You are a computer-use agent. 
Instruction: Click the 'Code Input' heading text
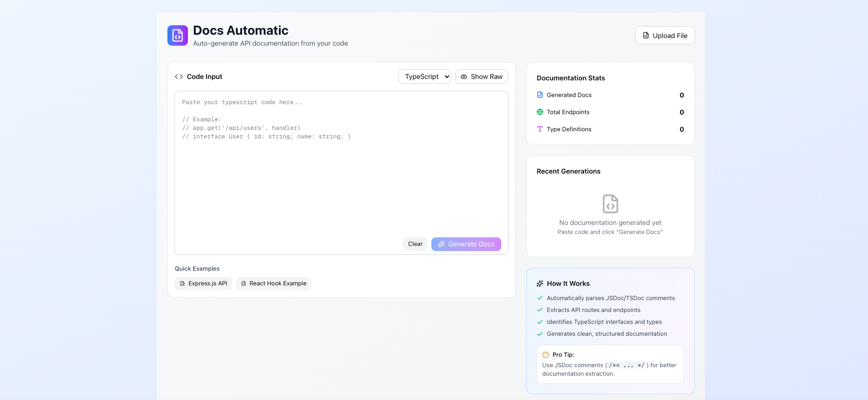205,77
